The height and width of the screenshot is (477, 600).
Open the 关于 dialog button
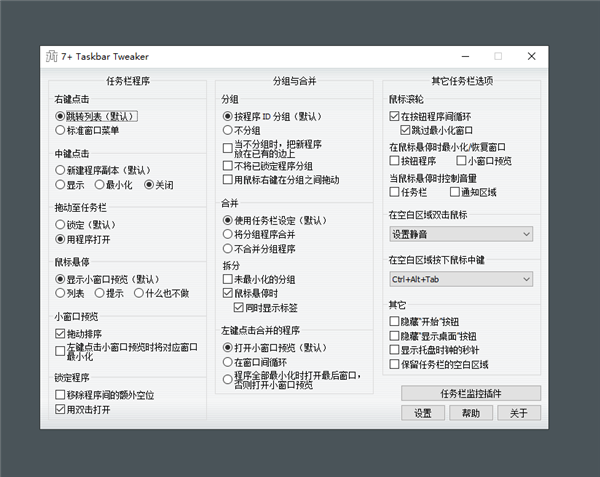[518, 412]
